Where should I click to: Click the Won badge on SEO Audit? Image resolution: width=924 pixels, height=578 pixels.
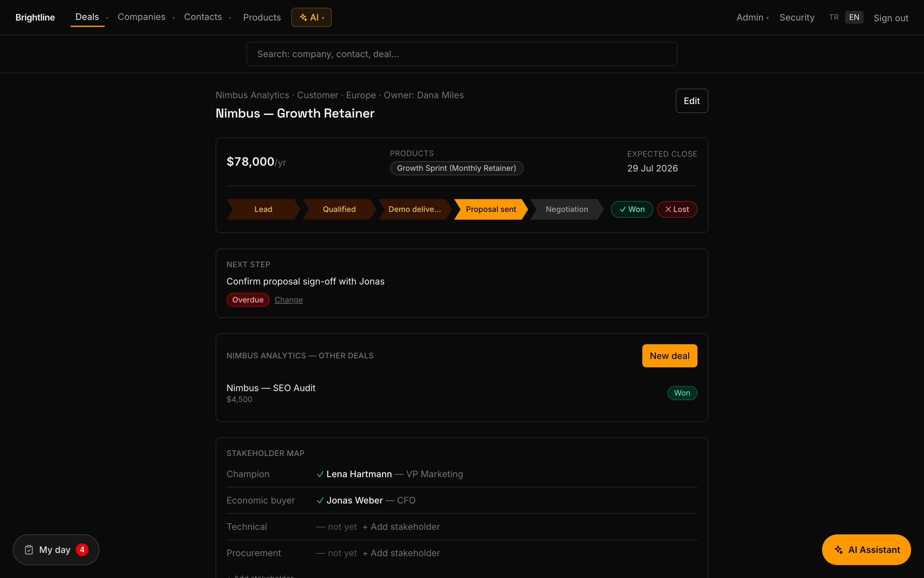[682, 393]
